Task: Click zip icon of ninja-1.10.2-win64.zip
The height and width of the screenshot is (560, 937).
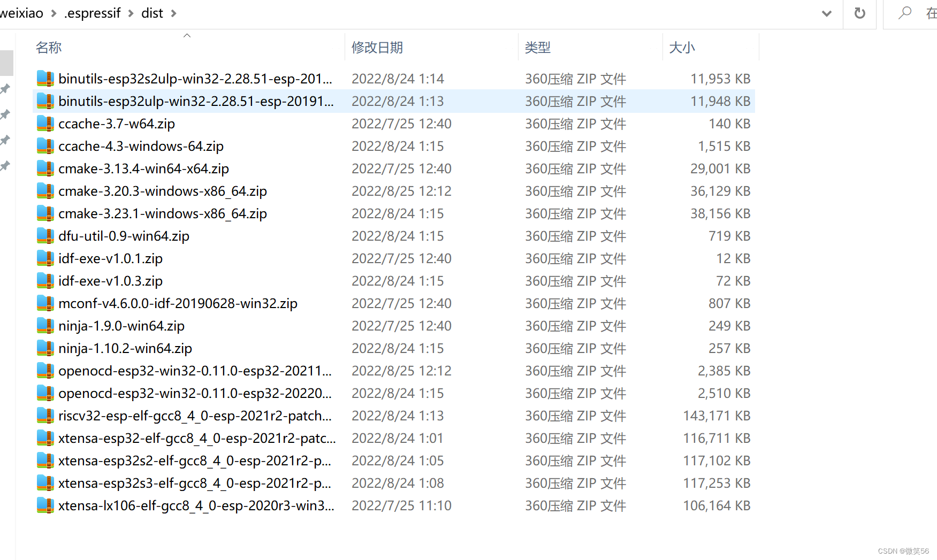Action: click(x=45, y=348)
